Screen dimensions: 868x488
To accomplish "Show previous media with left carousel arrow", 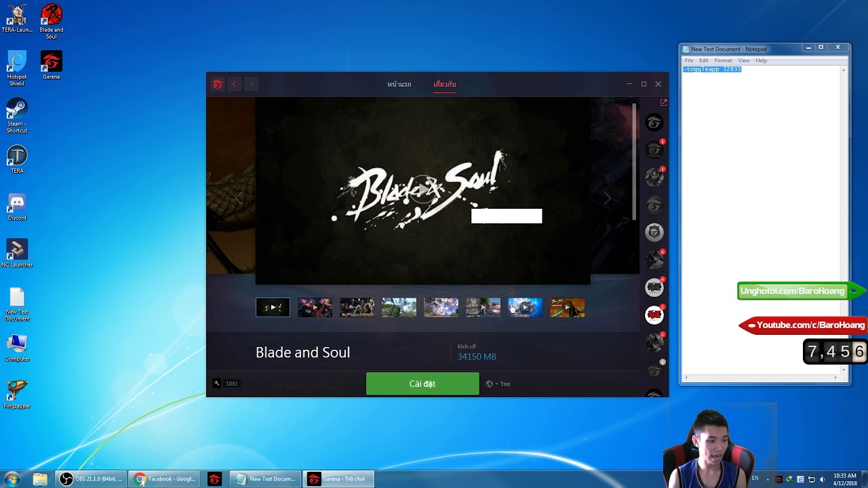I will point(239,198).
